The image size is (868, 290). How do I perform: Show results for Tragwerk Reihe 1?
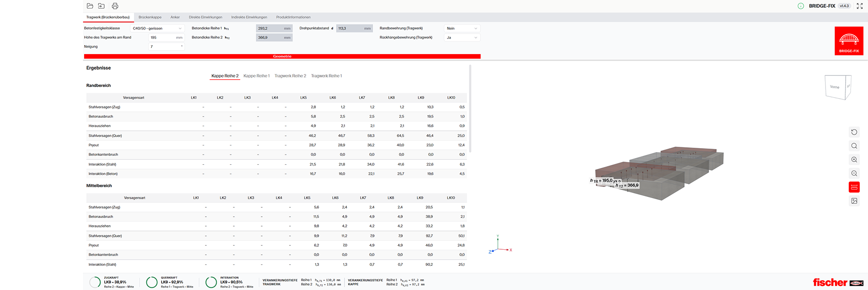[x=326, y=76]
